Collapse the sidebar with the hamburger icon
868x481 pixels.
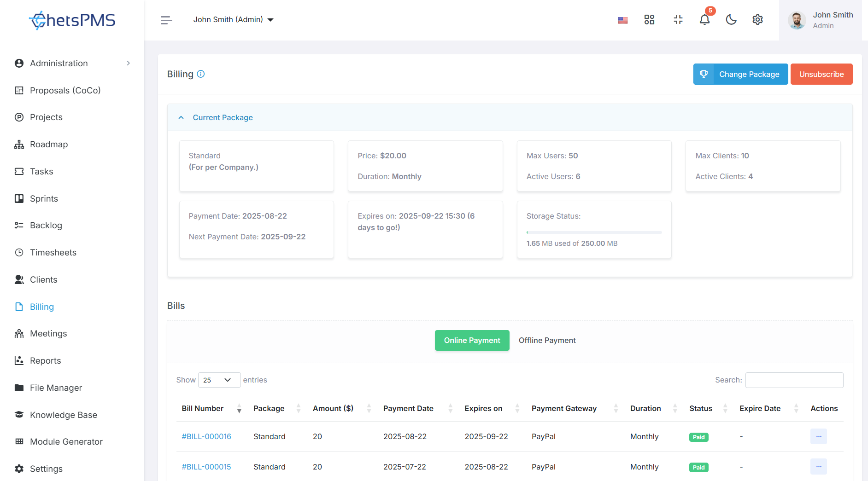166,20
